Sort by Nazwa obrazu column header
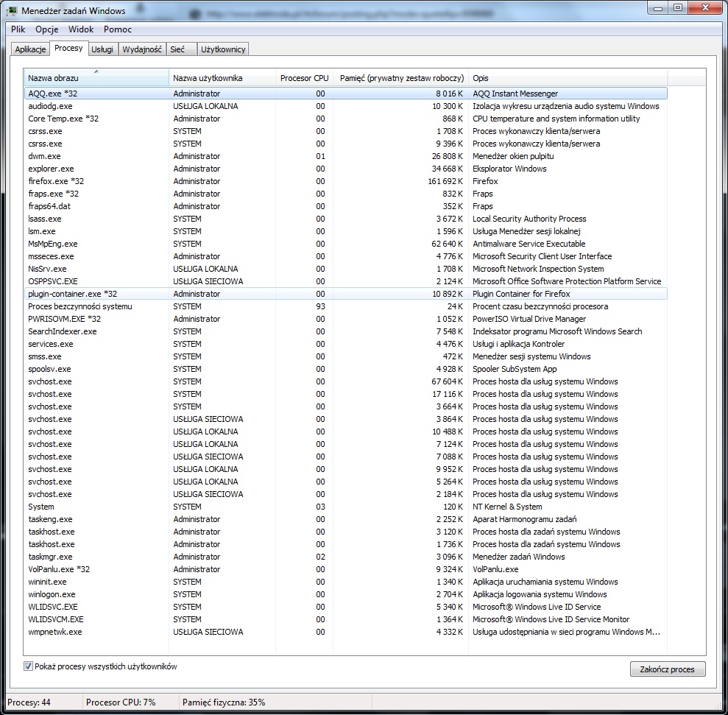728x715 pixels. coord(96,78)
